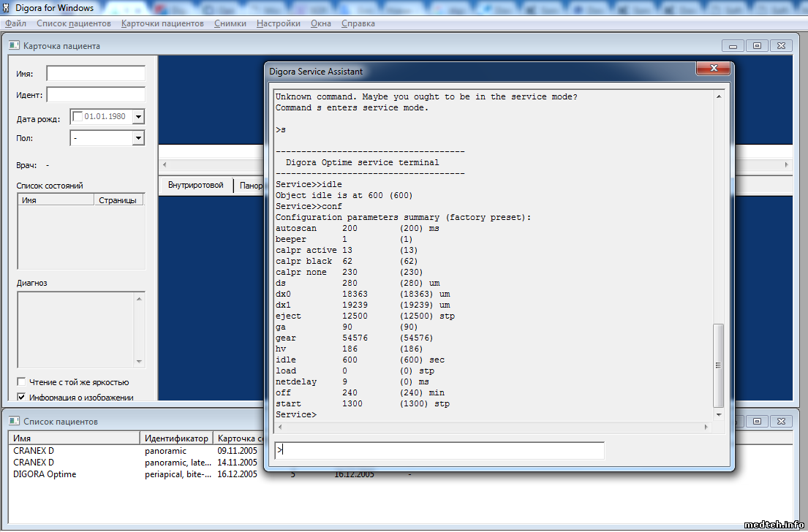Click the Карточка пациента window icon

pyautogui.click(x=14, y=45)
